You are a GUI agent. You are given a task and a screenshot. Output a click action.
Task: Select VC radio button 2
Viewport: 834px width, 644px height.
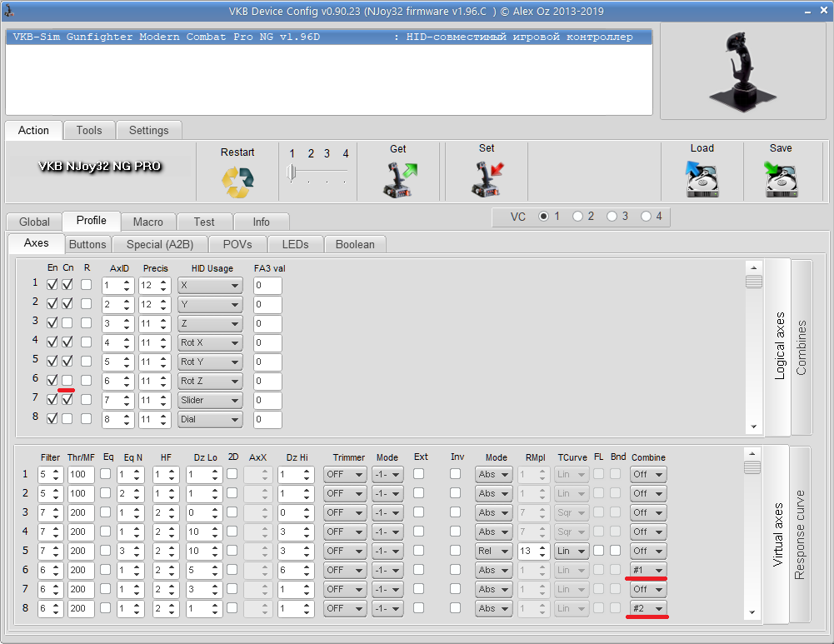pos(577,217)
